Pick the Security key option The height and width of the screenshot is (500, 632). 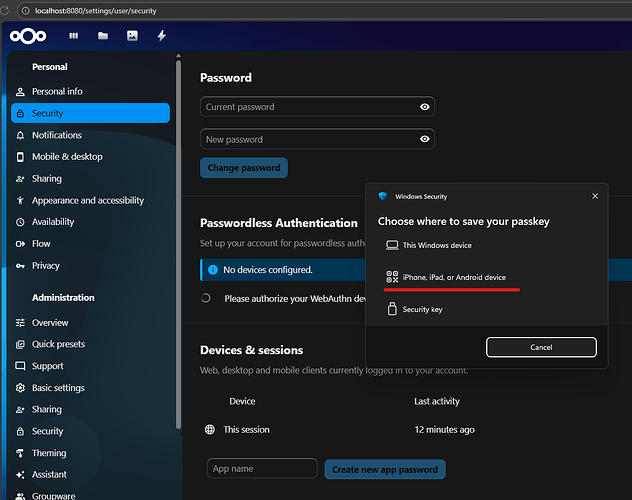[422, 310]
